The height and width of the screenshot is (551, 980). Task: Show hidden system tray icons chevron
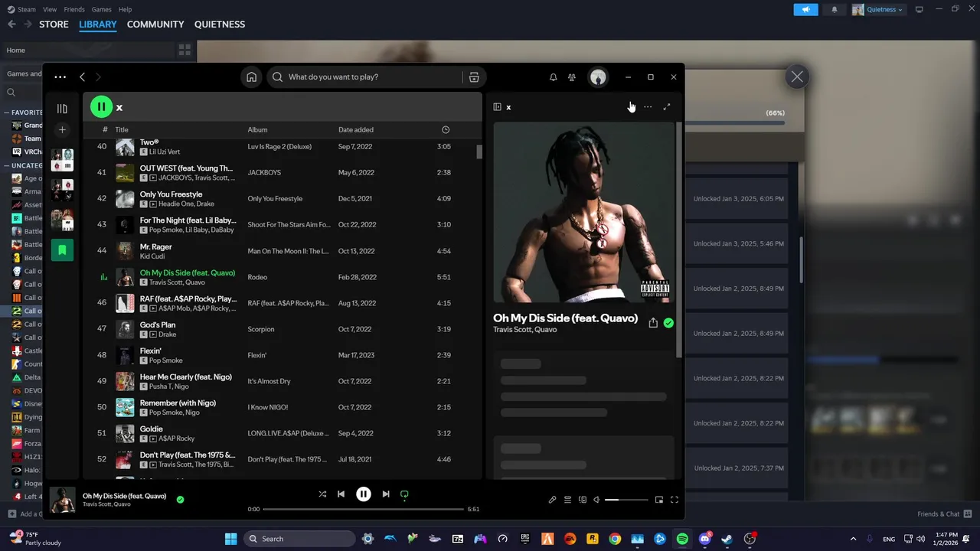click(853, 539)
